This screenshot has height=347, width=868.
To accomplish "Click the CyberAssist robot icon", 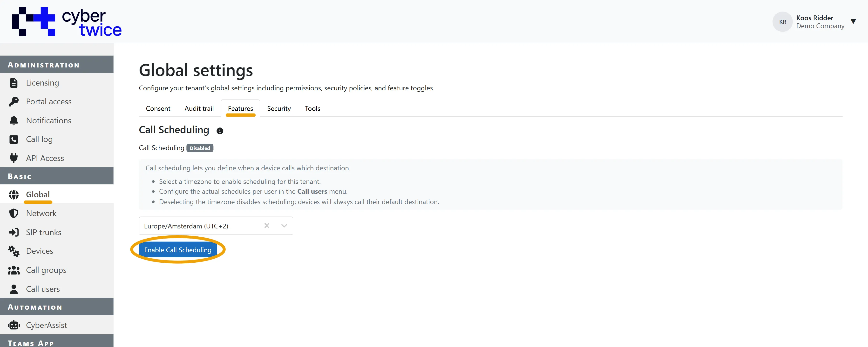I will 14,326.
